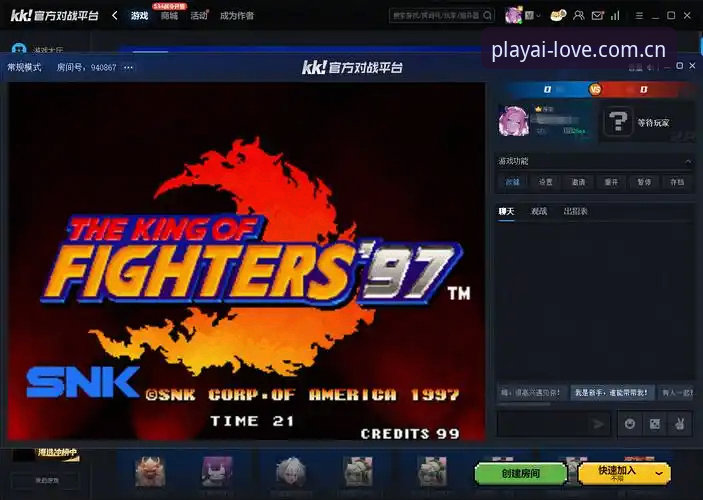This screenshot has width=703, height=500.
Task: Click the 游戏功能 heading
Action: click(513, 161)
